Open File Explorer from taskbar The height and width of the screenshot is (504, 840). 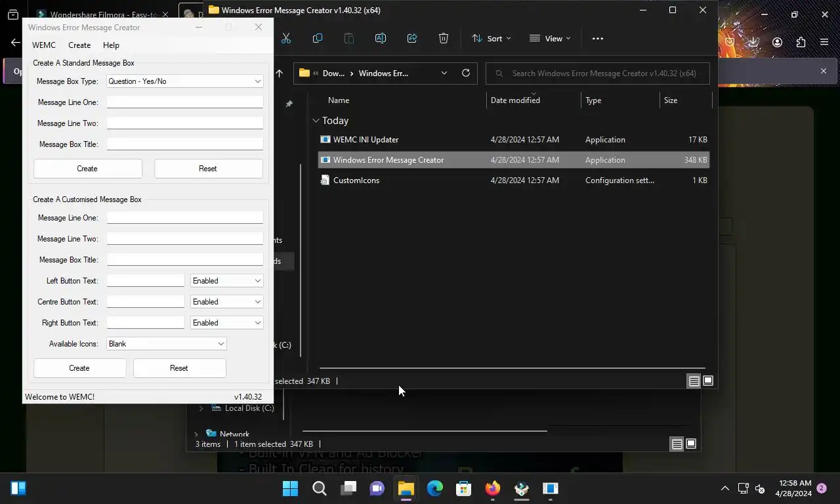tap(406, 488)
